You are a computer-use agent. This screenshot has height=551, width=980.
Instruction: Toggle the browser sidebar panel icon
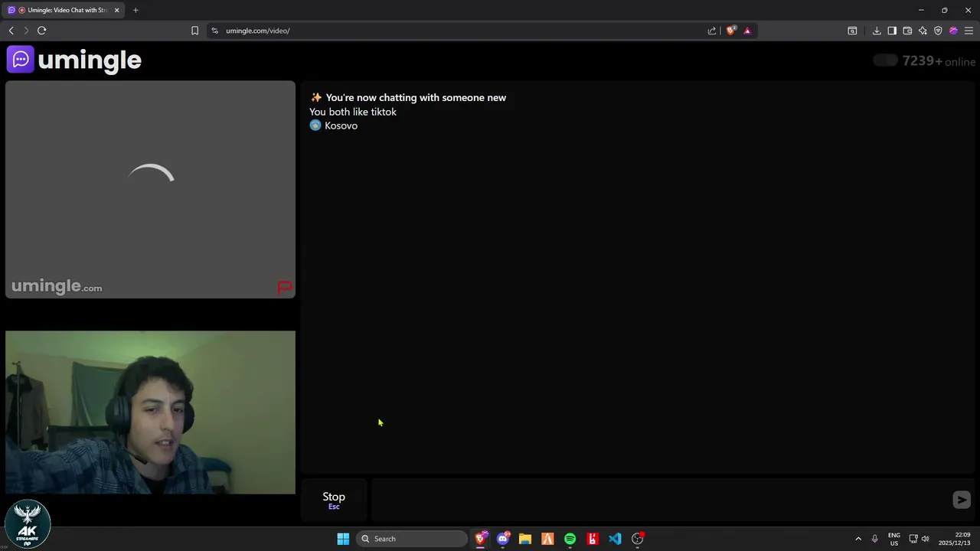pos(892,31)
